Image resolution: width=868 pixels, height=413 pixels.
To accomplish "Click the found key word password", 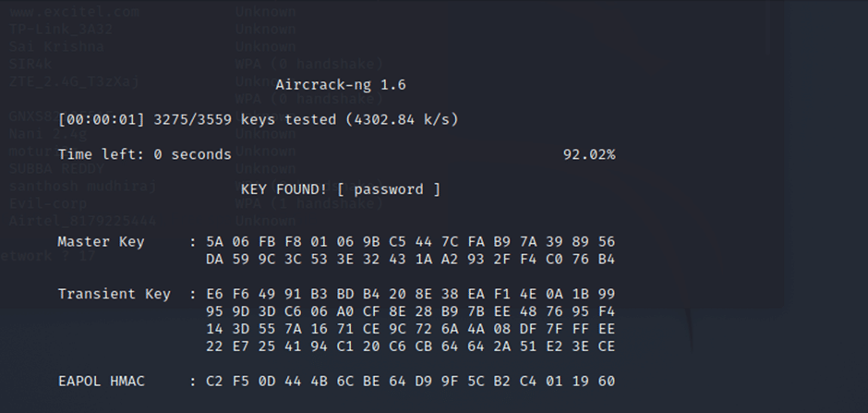I will [389, 189].
